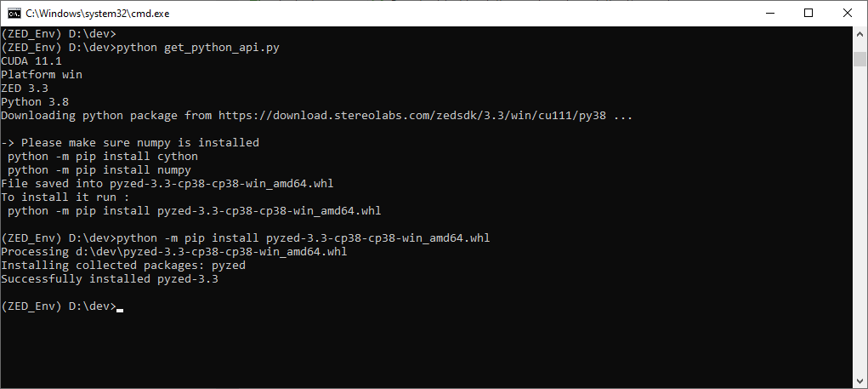Close the command prompt window
This screenshot has width=868, height=389.
(x=847, y=13)
